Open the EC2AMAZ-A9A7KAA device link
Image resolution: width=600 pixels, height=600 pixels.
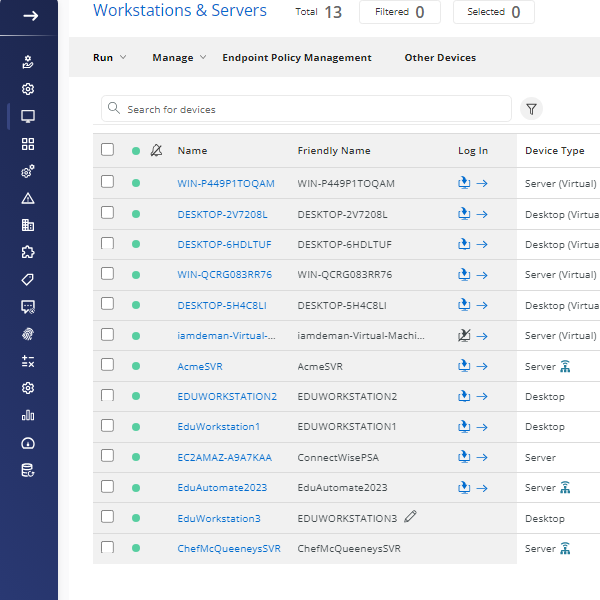(224, 457)
